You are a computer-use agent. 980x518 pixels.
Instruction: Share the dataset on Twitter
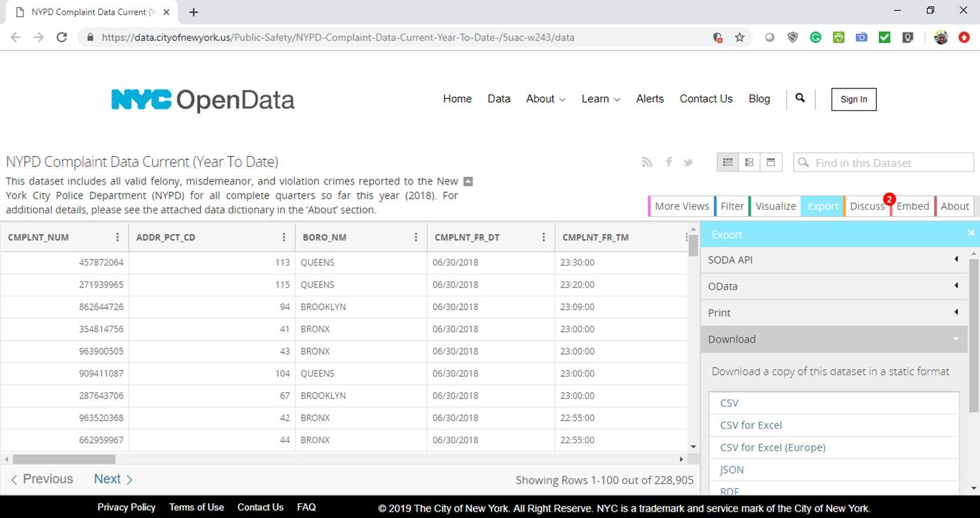tap(688, 163)
